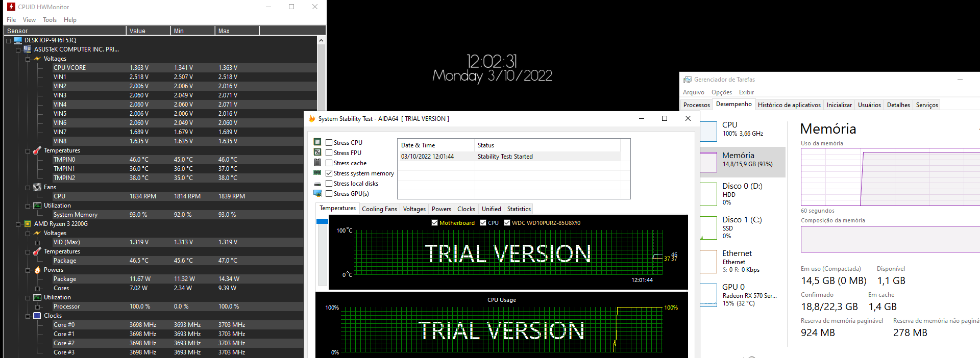The height and width of the screenshot is (358, 980).
Task: Select the Ethernet item in Task Manager
Action: (743, 262)
